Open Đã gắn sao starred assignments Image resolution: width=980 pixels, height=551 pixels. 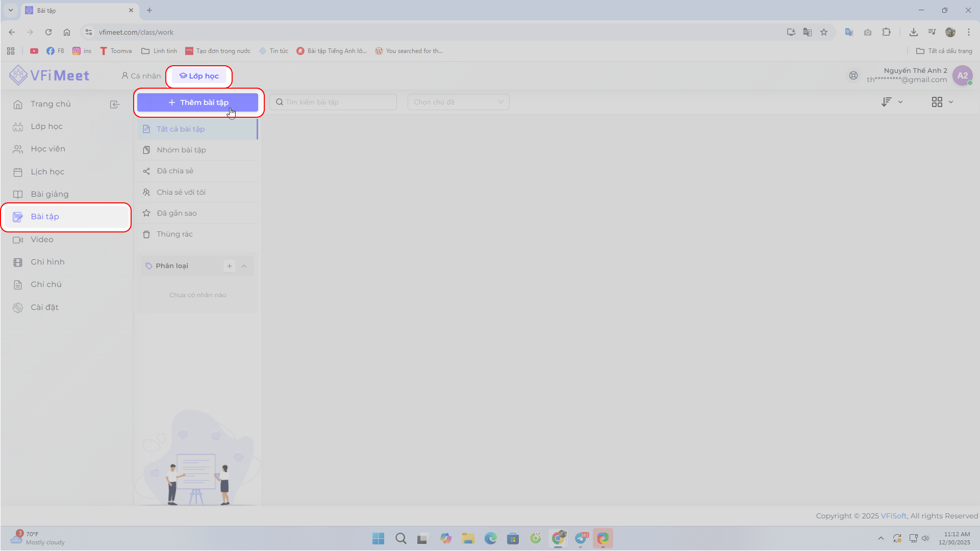coord(177,214)
